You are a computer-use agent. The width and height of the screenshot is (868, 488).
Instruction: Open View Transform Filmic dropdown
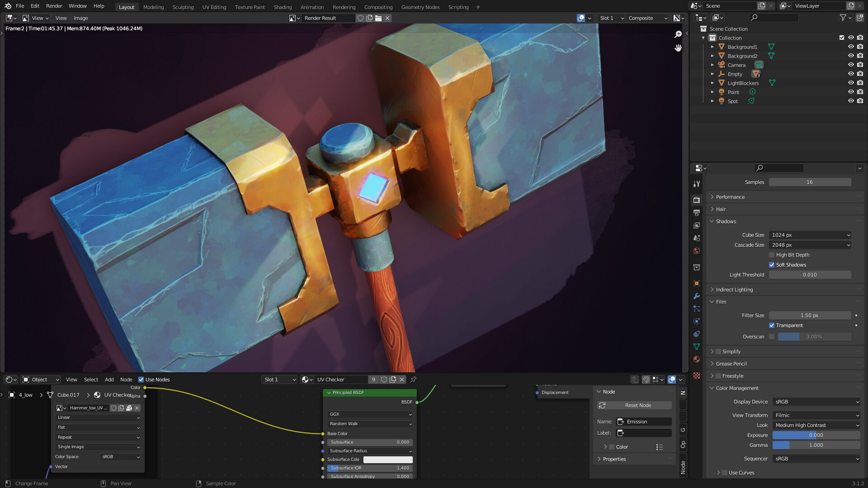point(816,415)
